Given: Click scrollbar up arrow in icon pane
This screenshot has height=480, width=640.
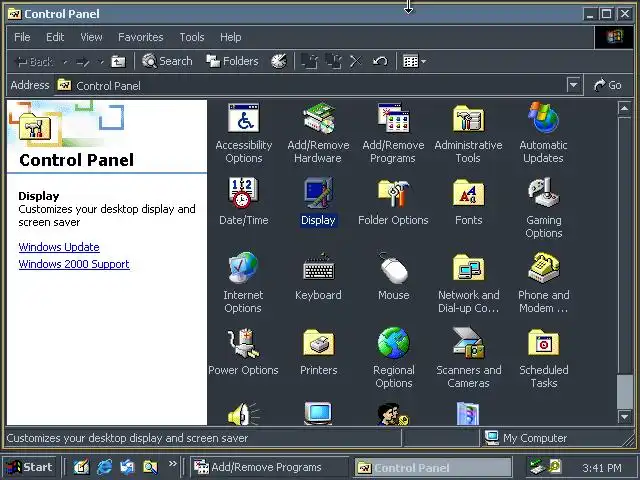Looking at the screenshot, I should point(624,109).
